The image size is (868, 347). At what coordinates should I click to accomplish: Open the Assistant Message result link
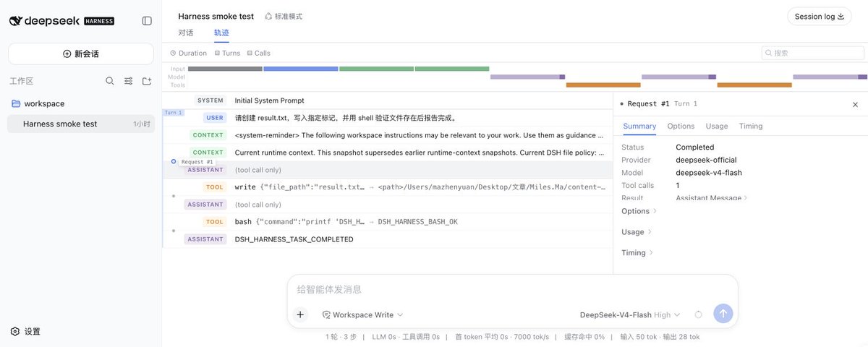[712, 197]
